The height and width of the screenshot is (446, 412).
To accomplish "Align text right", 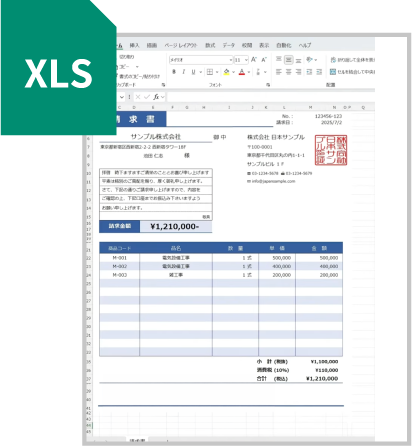I will (x=298, y=72).
